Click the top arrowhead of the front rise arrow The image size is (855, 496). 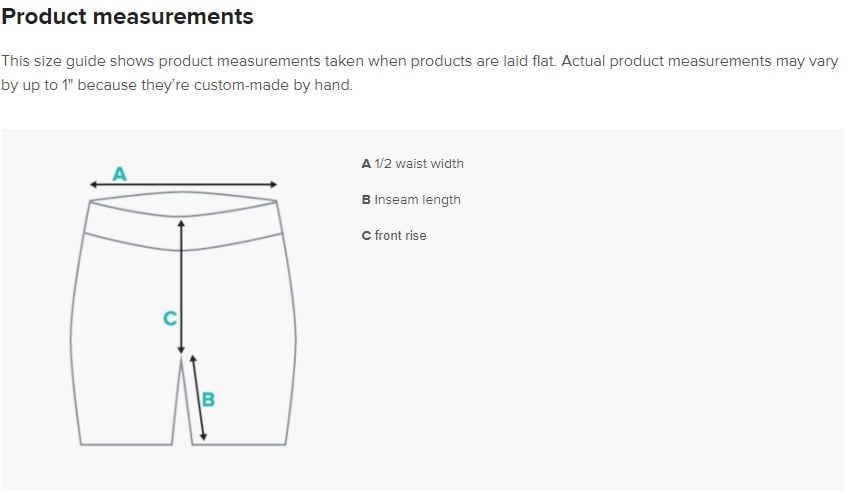click(x=181, y=224)
